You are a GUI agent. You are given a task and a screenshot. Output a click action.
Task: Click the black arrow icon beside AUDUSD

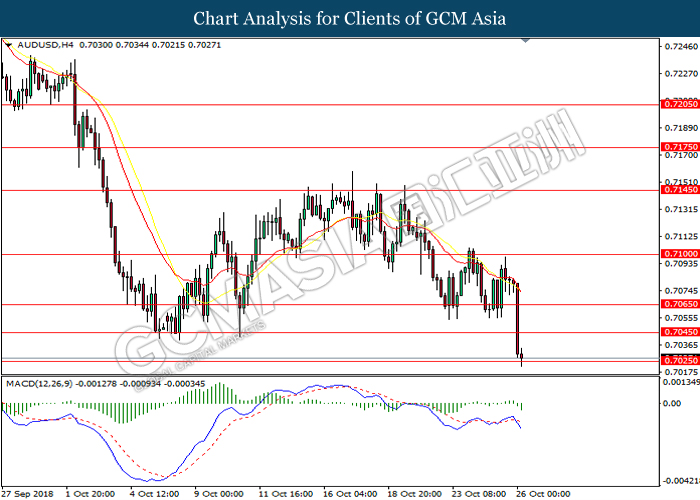(x=8, y=45)
